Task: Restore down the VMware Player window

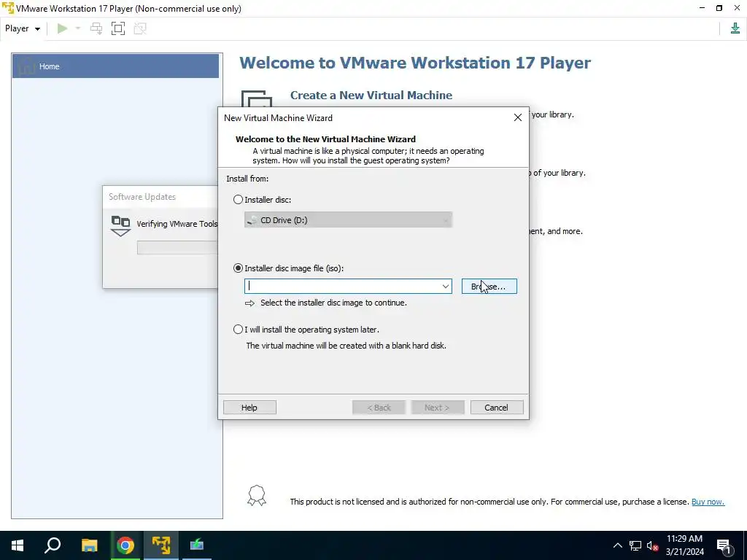Action: pos(719,8)
